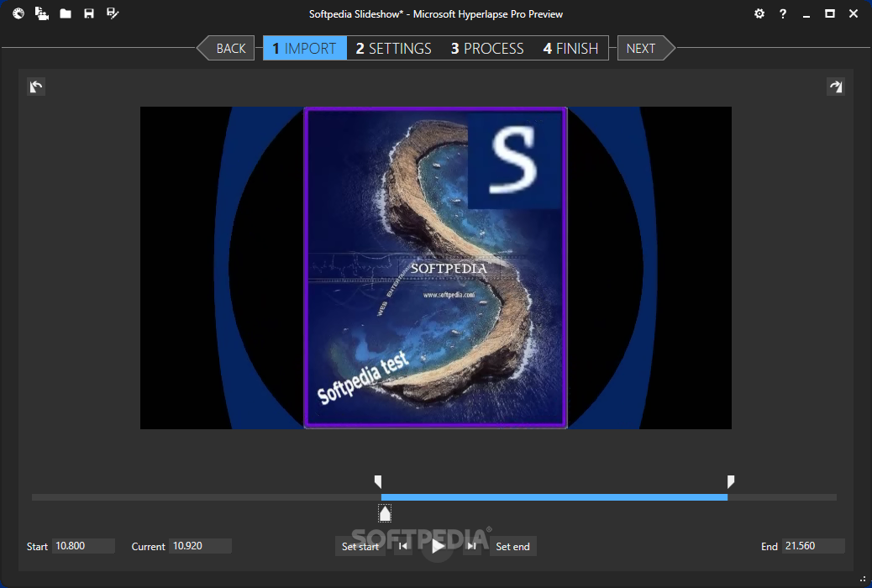Switch to the 2 SETTINGS tab
Viewport: 872px width, 588px height.
click(x=394, y=49)
